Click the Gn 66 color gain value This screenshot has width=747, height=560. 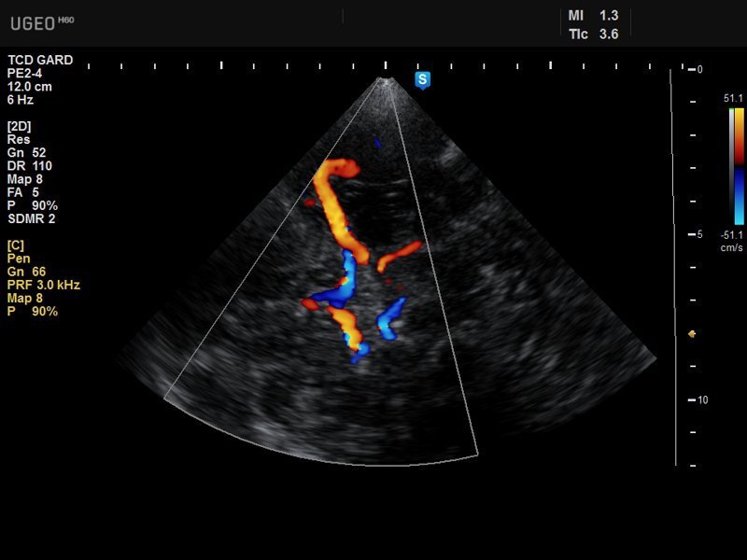pyautogui.click(x=26, y=272)
